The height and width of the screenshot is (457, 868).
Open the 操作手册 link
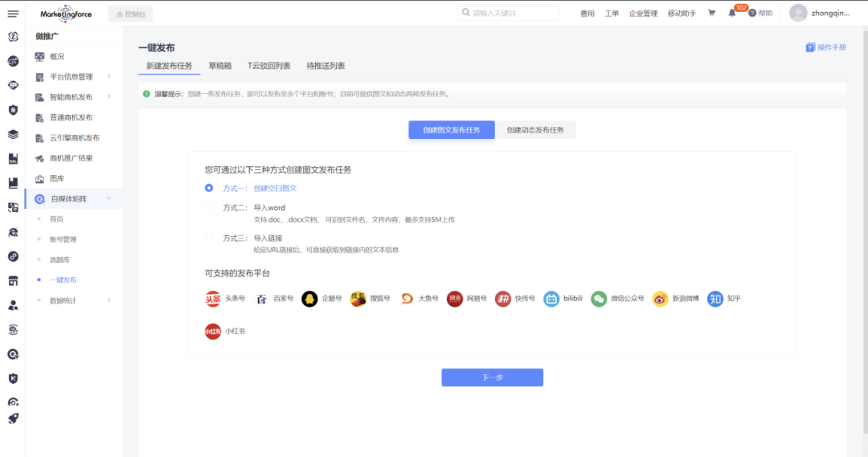(x=826, y=47)
